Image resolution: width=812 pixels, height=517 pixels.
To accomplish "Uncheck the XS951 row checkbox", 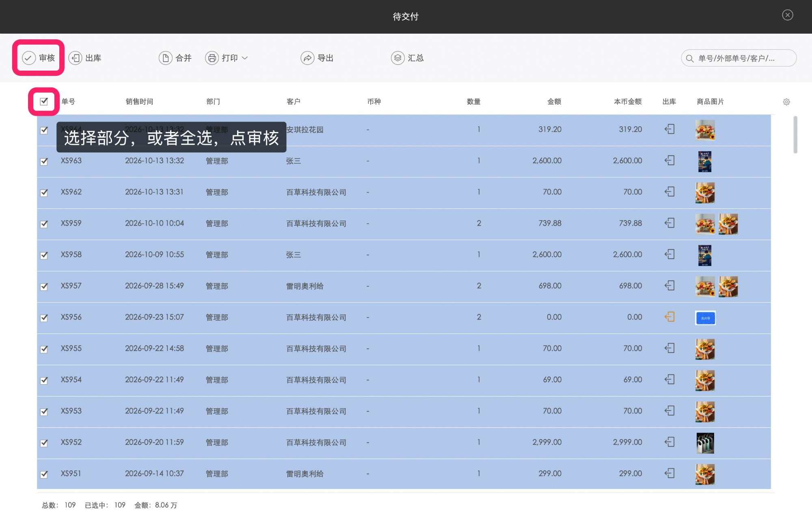I will [44, 474].
